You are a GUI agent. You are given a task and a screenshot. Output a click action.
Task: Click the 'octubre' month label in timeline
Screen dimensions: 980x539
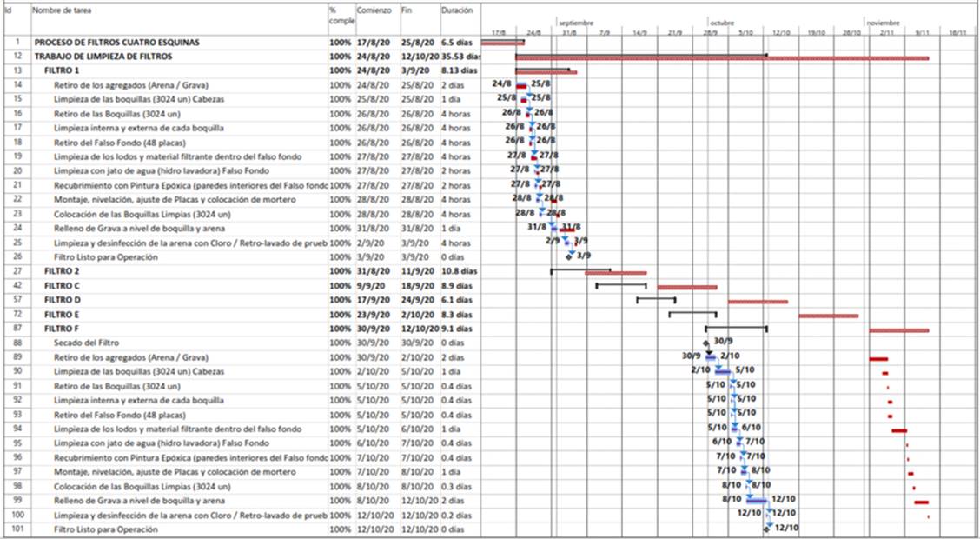[722, 23]
